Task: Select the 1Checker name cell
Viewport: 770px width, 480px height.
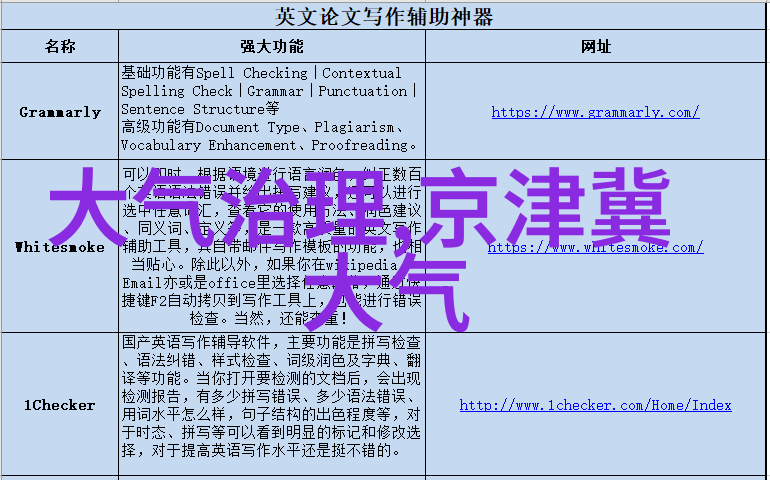Action: click(60, 405)
